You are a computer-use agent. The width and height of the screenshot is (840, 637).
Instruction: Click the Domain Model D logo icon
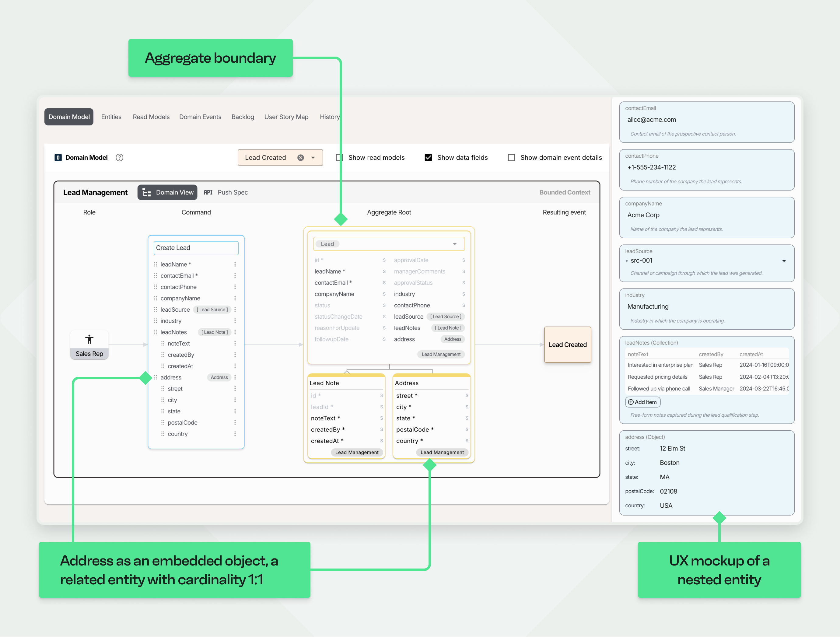tap(58, 158)
